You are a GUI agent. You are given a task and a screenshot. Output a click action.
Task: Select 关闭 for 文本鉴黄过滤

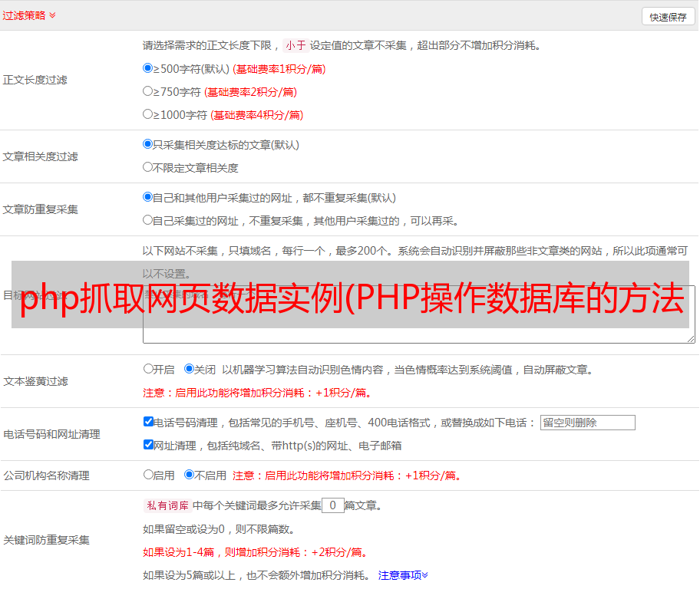point(189,369)
